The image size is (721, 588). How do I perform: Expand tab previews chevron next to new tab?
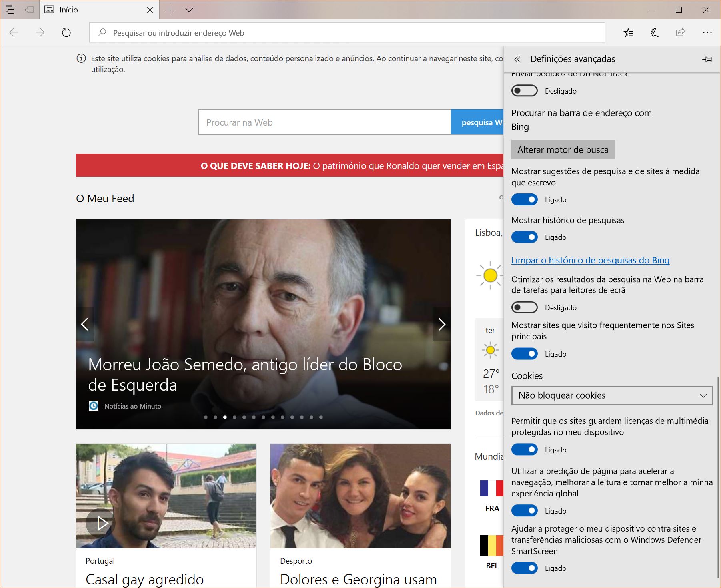click(x=189, y=10)
